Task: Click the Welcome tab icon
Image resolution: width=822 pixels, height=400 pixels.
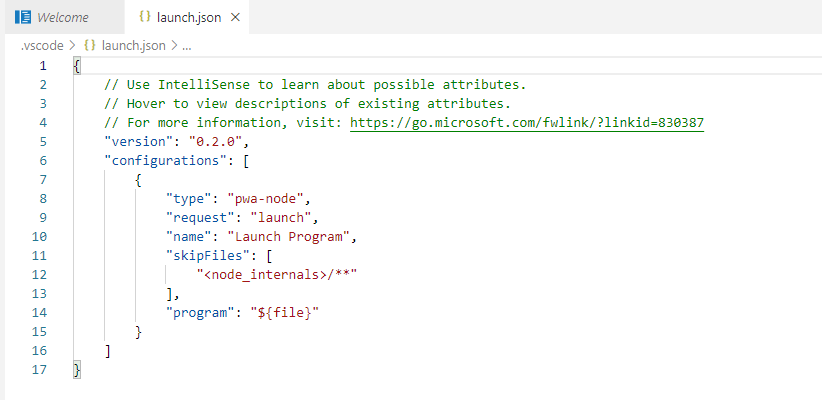Action: 23,17
